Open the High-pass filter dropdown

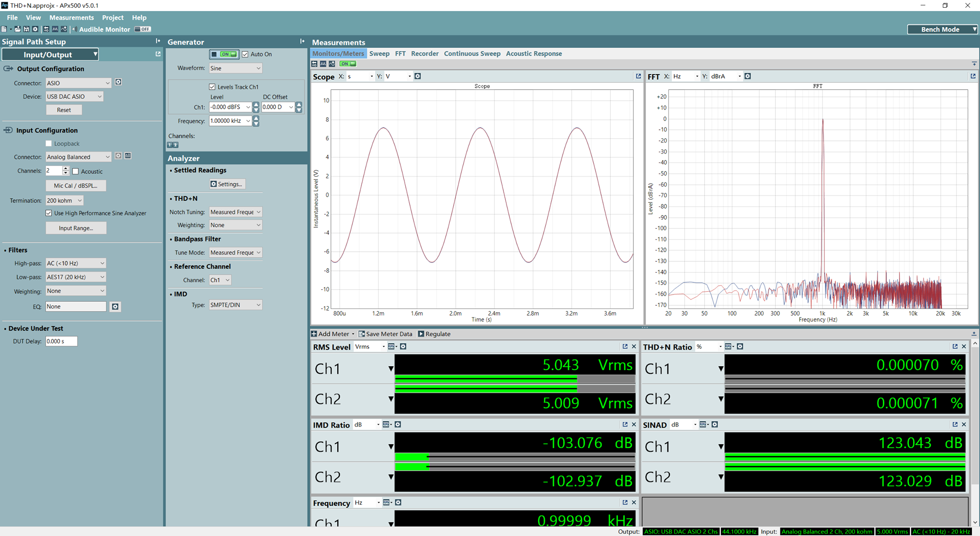(76, 263)
